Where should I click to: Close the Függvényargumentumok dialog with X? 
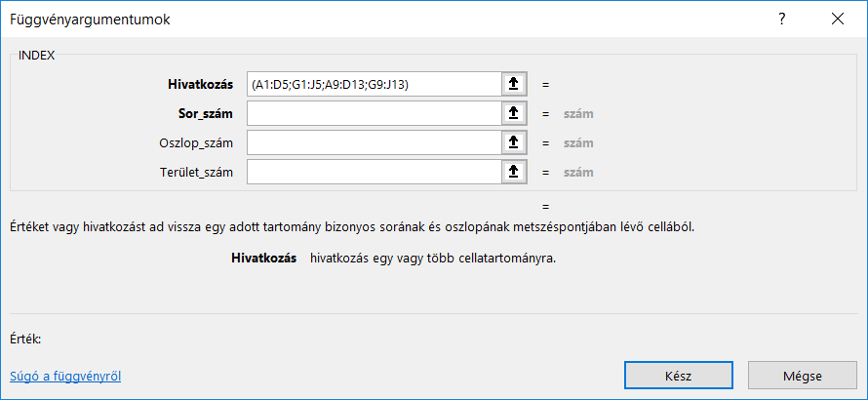pos(837,20)
